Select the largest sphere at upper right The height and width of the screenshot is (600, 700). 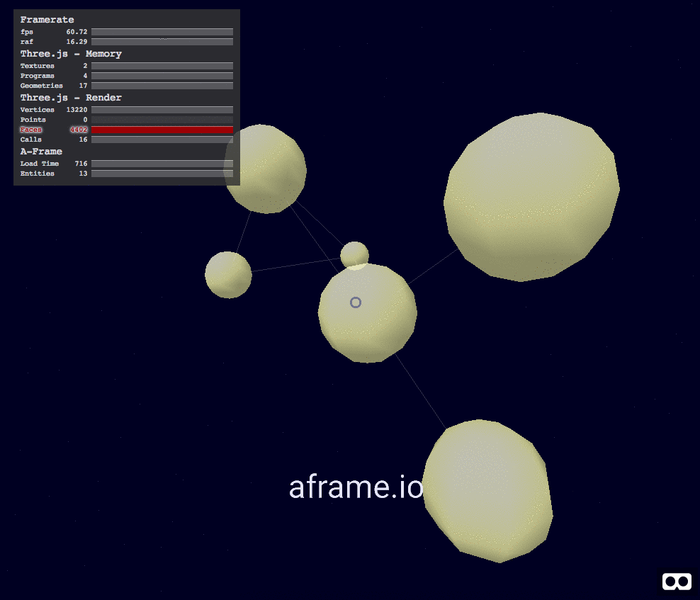pos(531,197)
